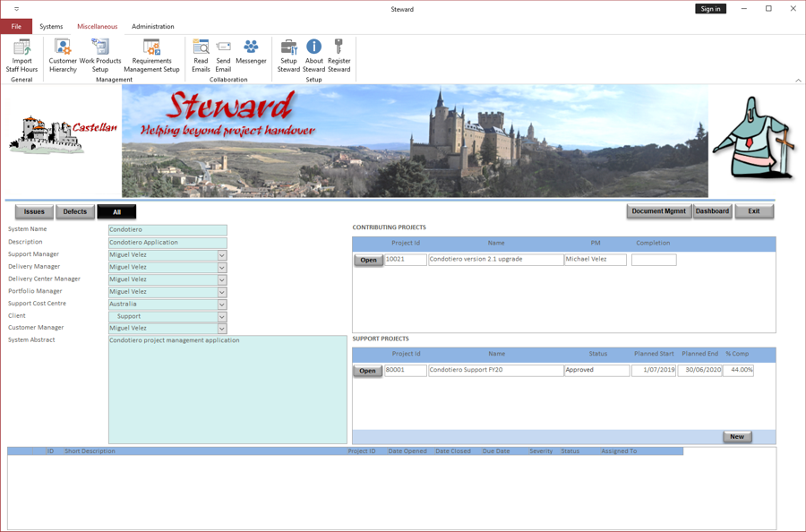Expand the Delivery Manager dropdown
The width and height of the screenshot is (806, 532).
[x=221, y=267]
